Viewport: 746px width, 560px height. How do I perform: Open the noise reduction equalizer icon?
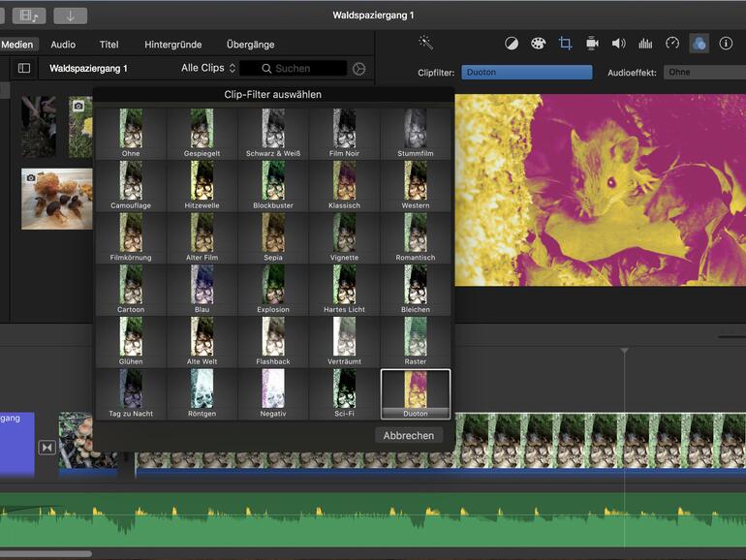(645, 44)
